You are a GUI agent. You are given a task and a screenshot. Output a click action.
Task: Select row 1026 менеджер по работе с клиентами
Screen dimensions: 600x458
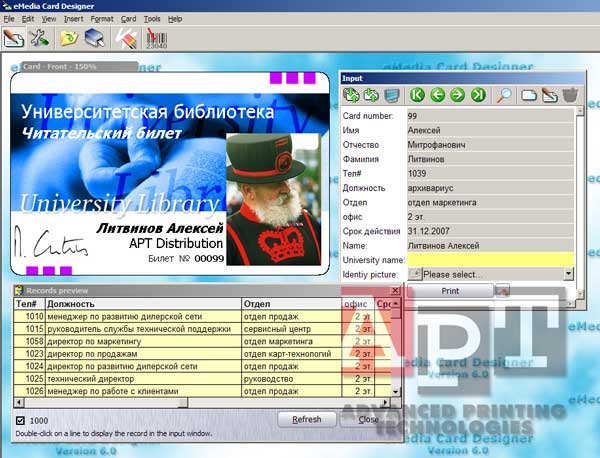[x=202, y=391]
